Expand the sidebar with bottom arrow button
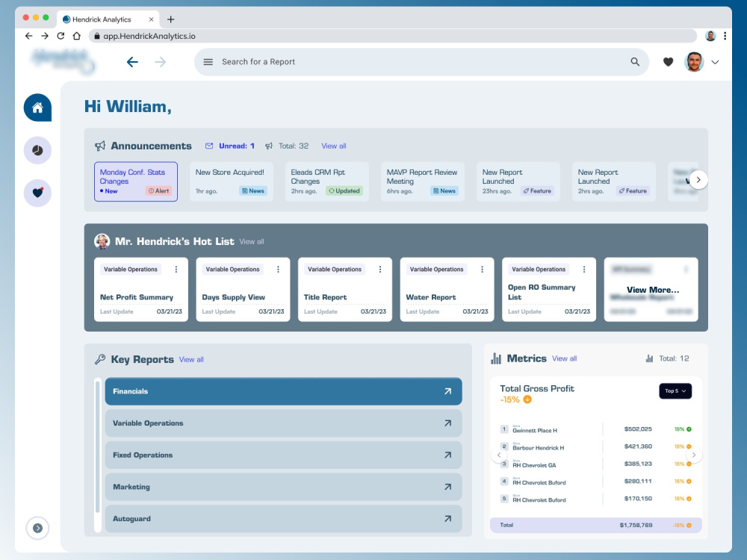This screenshot has height=560, width=747. 37,528
